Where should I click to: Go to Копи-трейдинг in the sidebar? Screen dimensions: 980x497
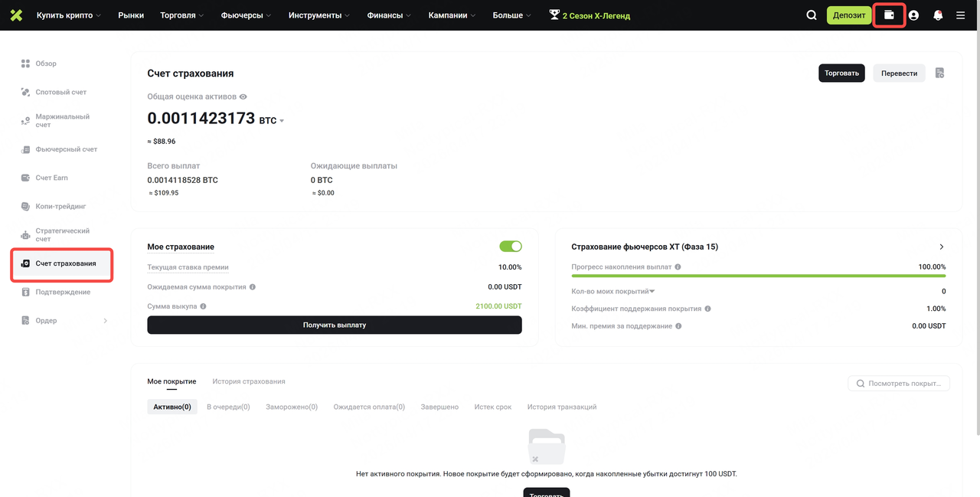pyautogui.click(x=61, y=206)
